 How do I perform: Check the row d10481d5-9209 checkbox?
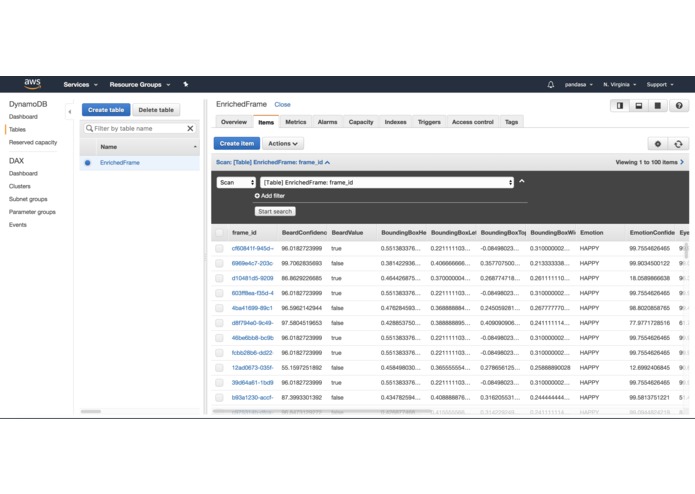[219, 278]
